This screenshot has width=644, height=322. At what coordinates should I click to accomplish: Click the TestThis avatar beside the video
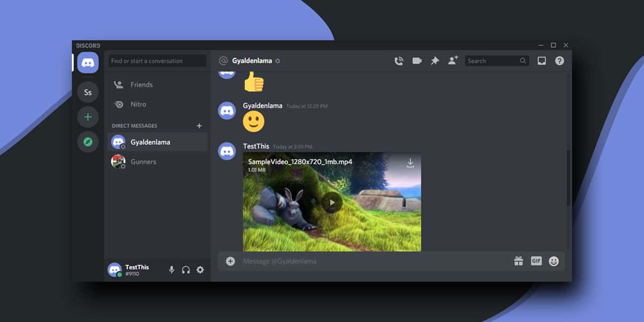pyautogui.click(x=226, y=151)
